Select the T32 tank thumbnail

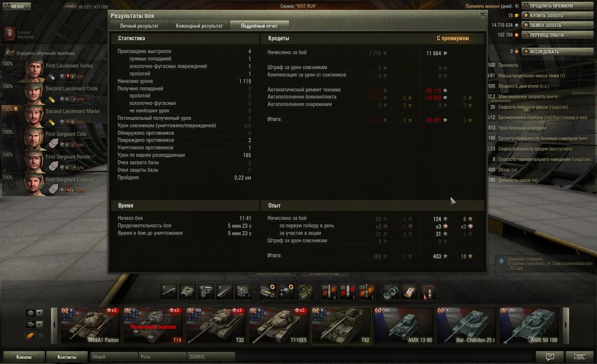(215, 326)
